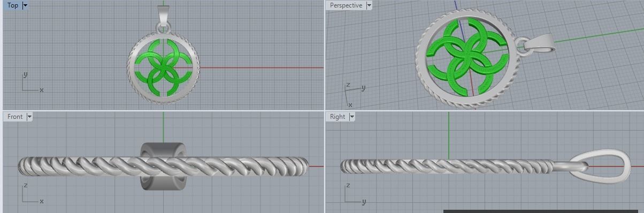Open the Perspective viewport dropdown arrow

369,5
